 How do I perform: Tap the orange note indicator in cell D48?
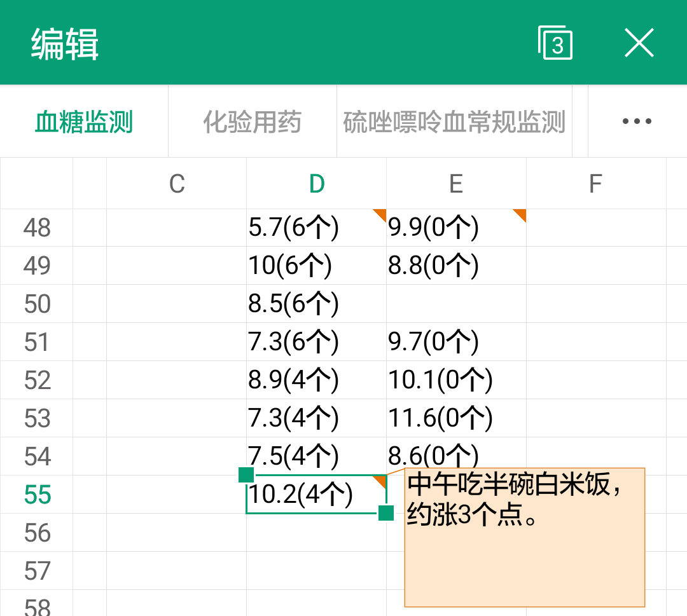click(x=380, y=216)
